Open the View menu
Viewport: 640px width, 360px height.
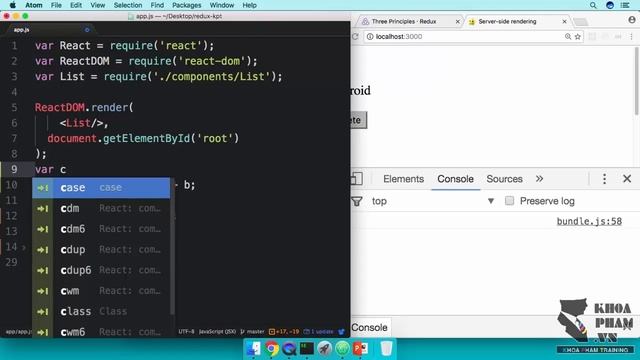(x=98, y=5)
